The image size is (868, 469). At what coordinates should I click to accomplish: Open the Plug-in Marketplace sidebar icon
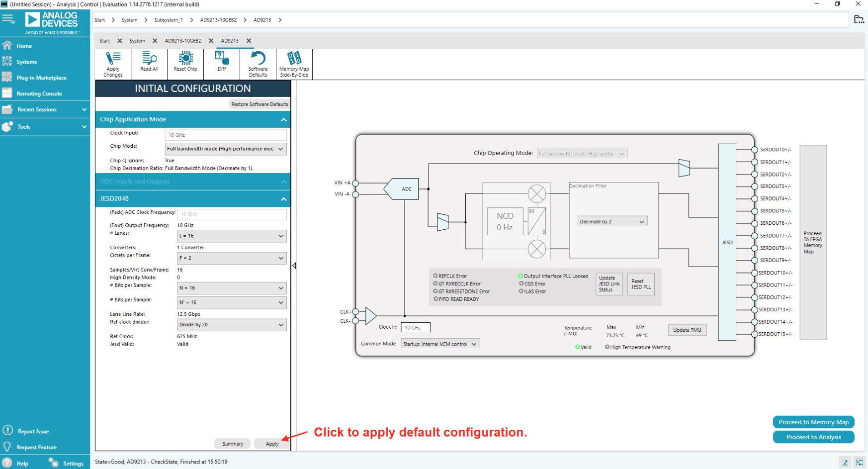coord(41,78)
